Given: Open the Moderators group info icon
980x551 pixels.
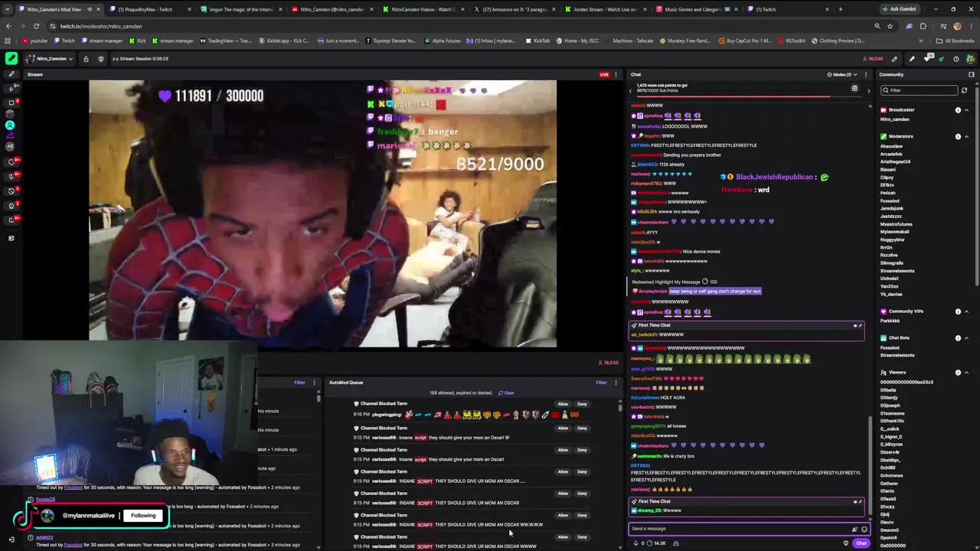Looking at the screenshot, I should (x=958, y=136).
